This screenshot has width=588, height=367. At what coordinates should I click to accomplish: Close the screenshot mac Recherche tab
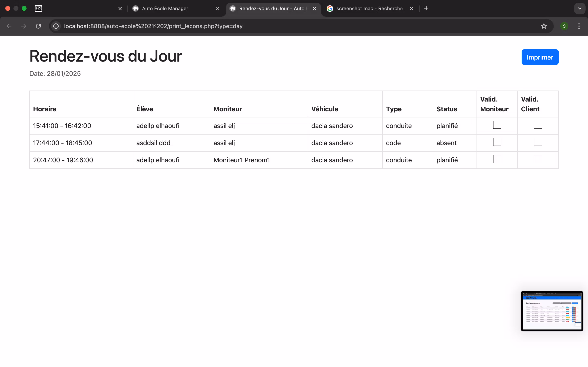click(412, 9)
